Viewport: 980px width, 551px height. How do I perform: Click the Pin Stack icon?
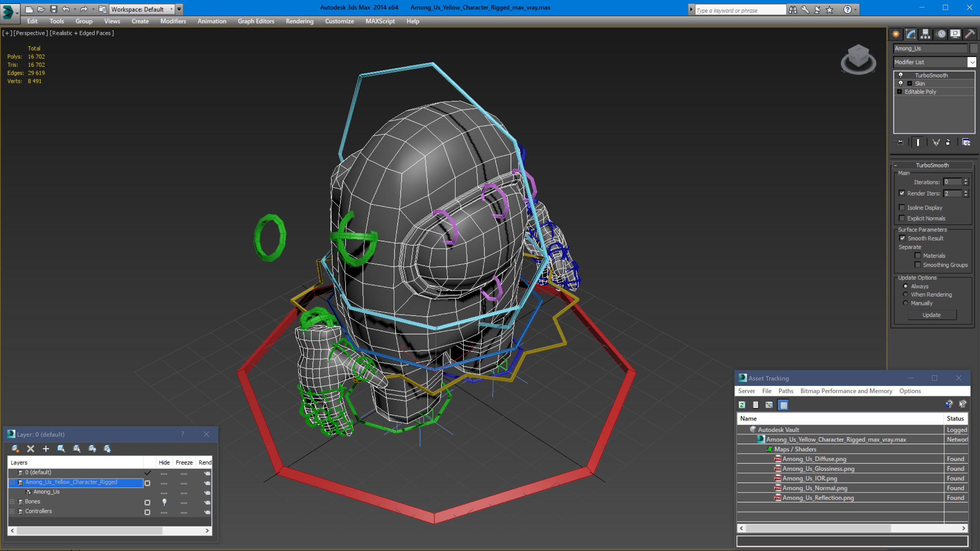(900, 142)
